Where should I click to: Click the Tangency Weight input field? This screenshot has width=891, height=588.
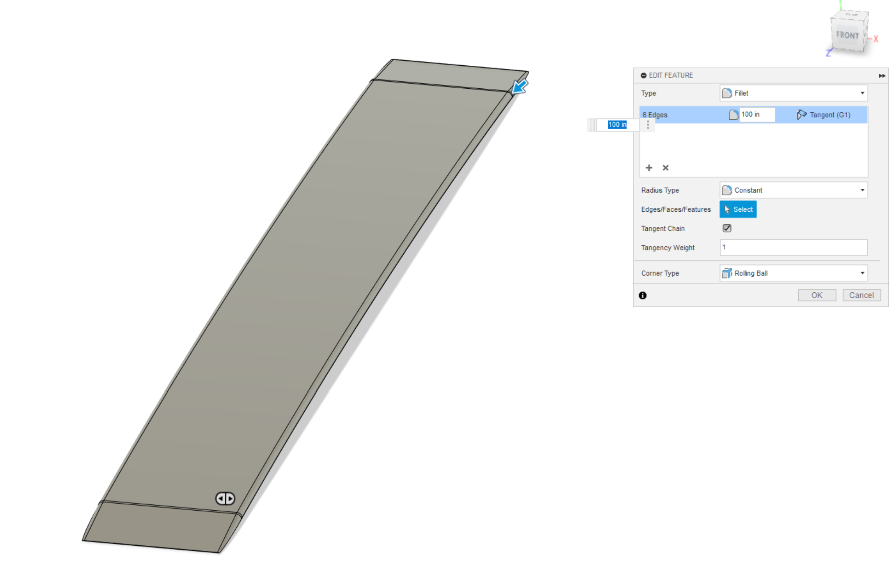click(792, 247)
